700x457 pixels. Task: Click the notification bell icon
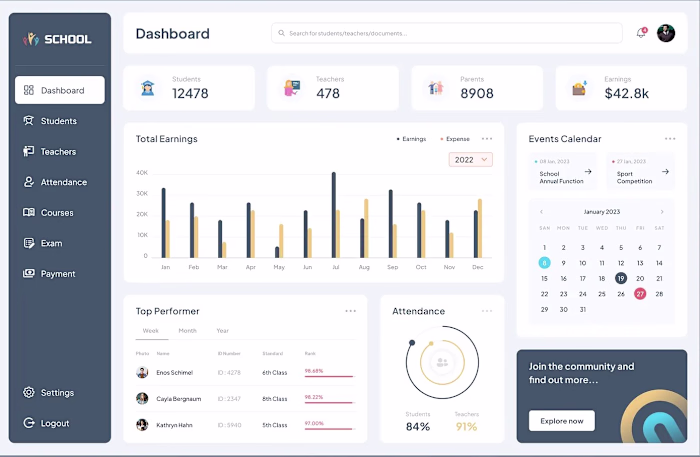(x=641, y=33)
